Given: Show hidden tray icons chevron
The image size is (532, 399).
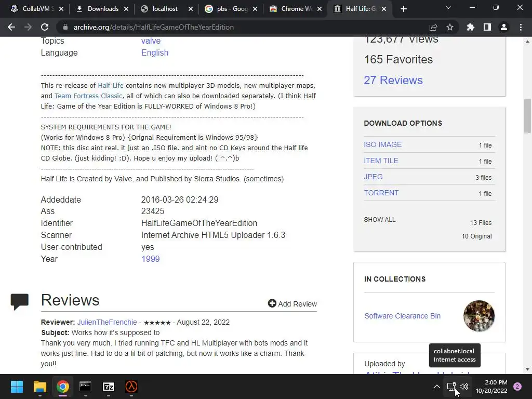Looking at the screenshot, I should click(x=436, y=387).
